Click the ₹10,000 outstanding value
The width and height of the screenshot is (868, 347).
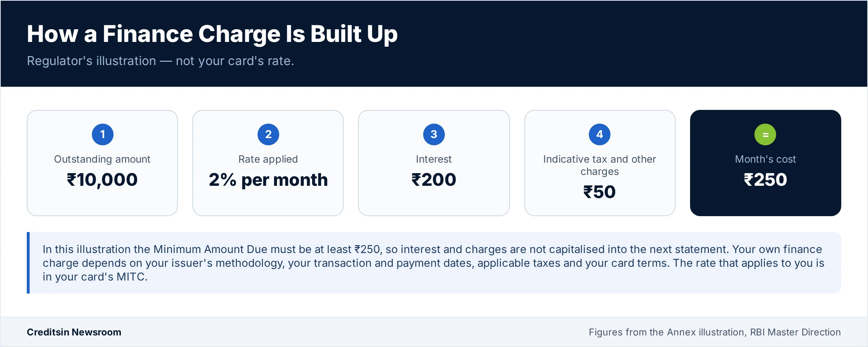click(x=102, y=180)
